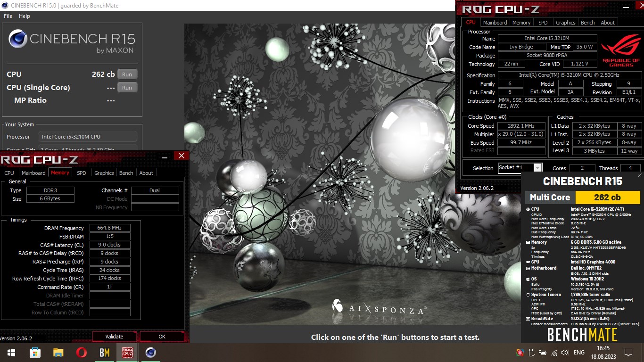This screenshot has height=362, width=644.
Task: Switch to Memory tab in top CPU-Z
Action: tap(521, 22)
